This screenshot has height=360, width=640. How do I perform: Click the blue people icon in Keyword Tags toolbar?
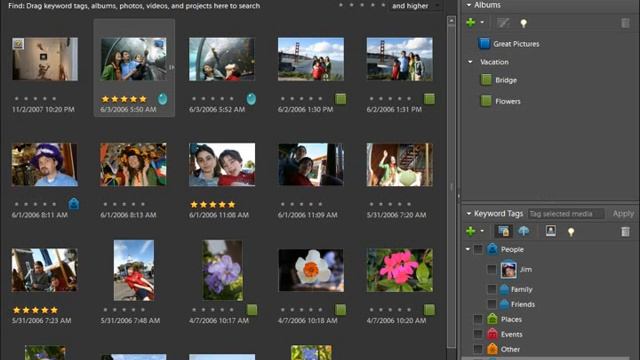(x=524, y=231)
